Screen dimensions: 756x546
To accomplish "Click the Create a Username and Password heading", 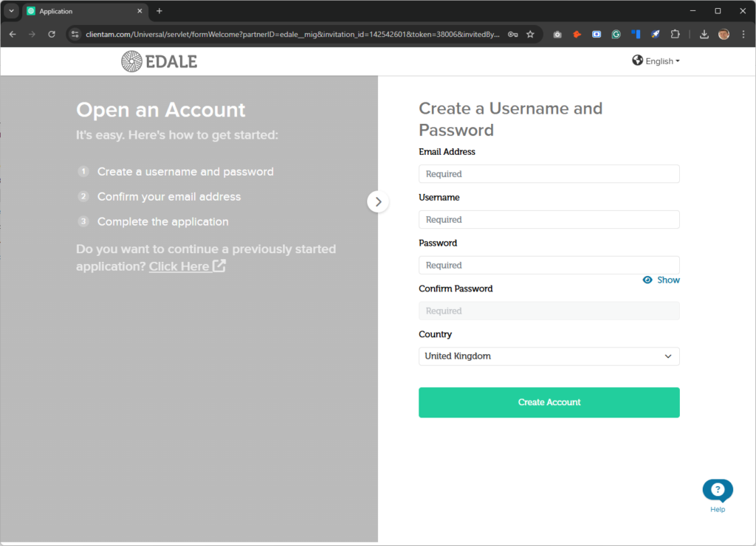I will (x=511, y=119).
